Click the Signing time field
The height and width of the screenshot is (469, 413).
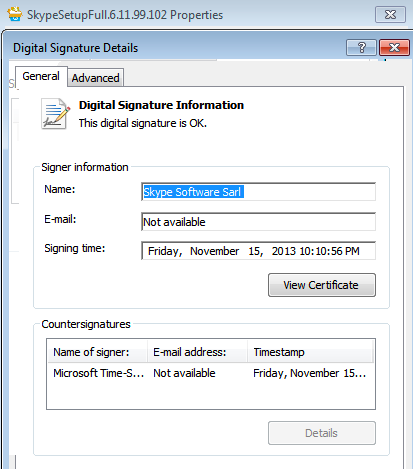(x=258, y=251)
